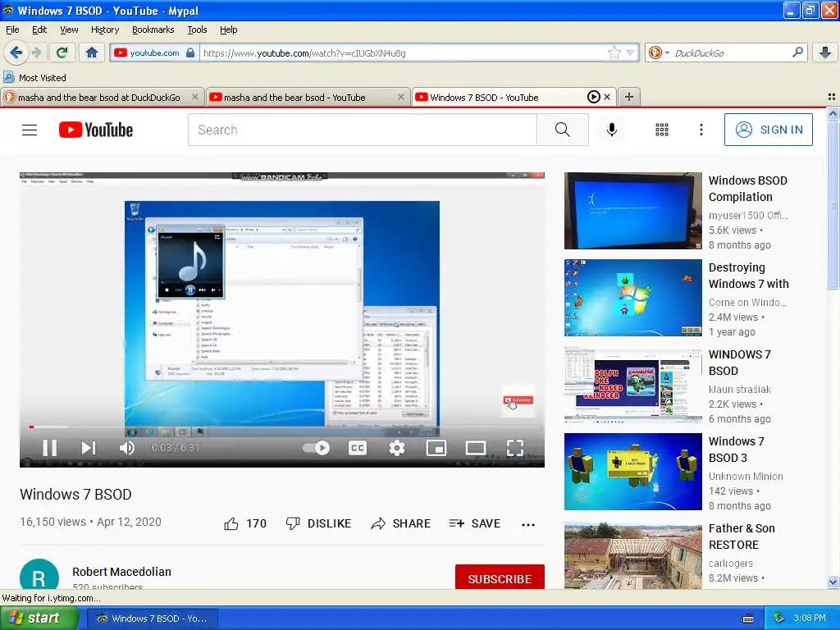Open the Edit menu
Image resolution: width=840 pixels, height=630 pixels.
pyautogui.click(x=39, y=30)
